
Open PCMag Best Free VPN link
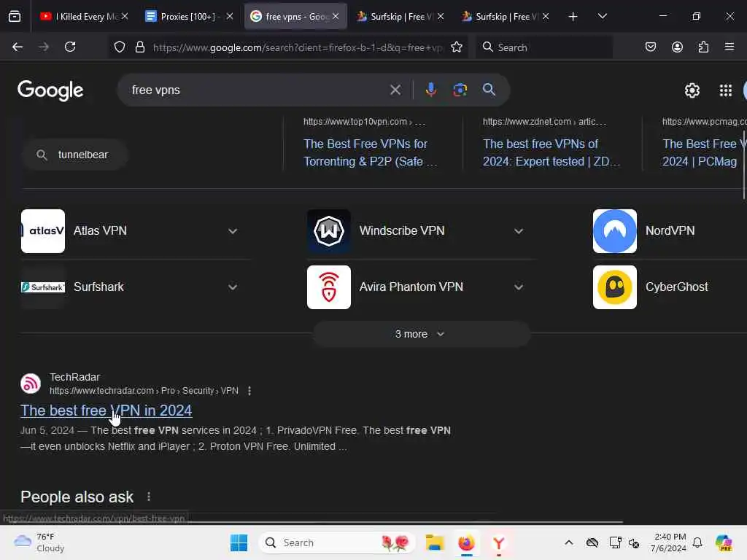704,152
